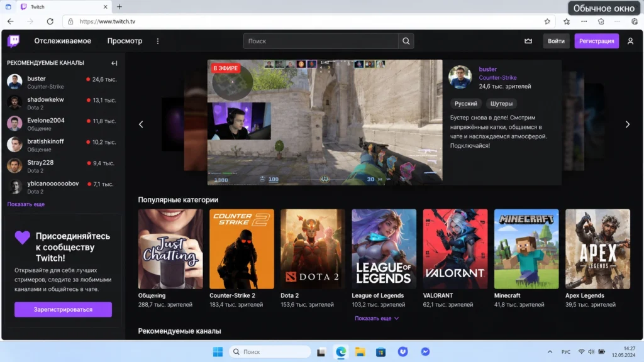This screenshot has width=644, height=362.
Task: Click the Twitch logo home icon
Action: click(14, 41)
